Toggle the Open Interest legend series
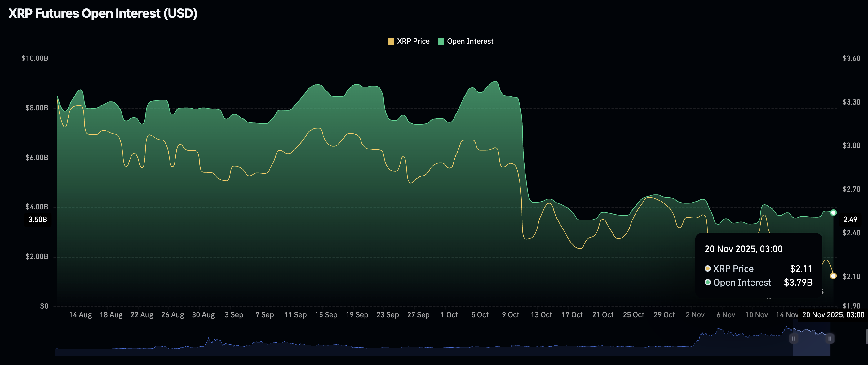 coord(470,41)
